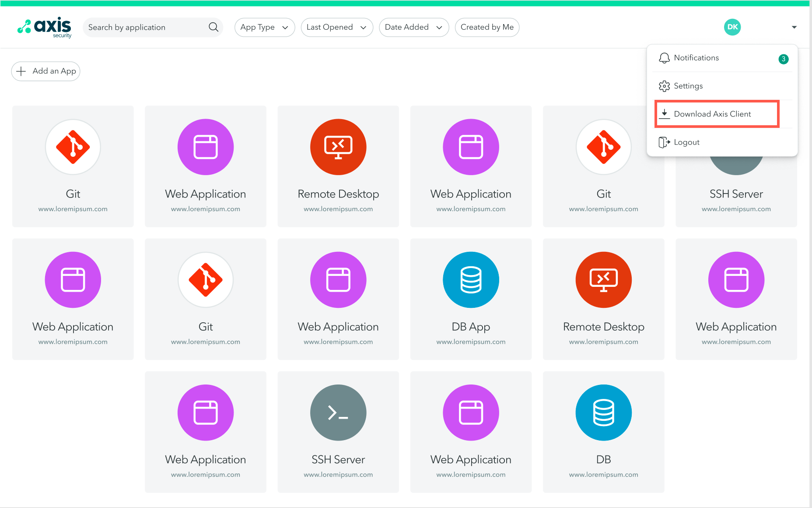Click the Axis Security logo

44,28
